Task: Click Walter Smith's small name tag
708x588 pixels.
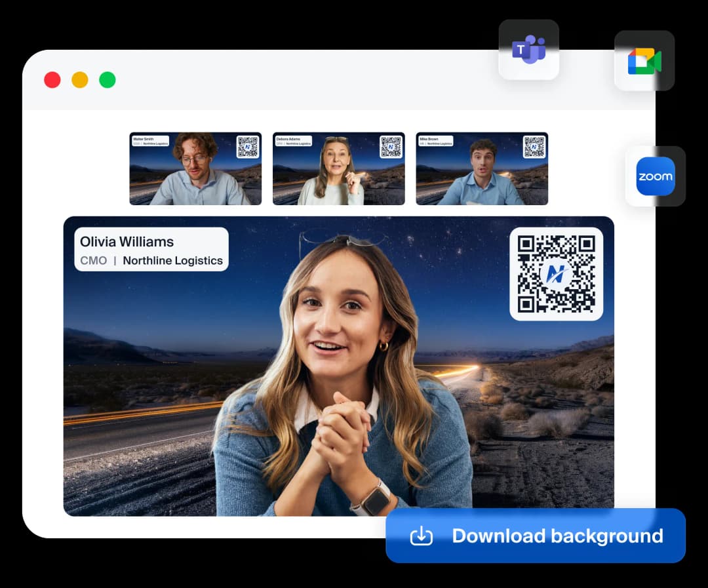Action: coord(150,141)
